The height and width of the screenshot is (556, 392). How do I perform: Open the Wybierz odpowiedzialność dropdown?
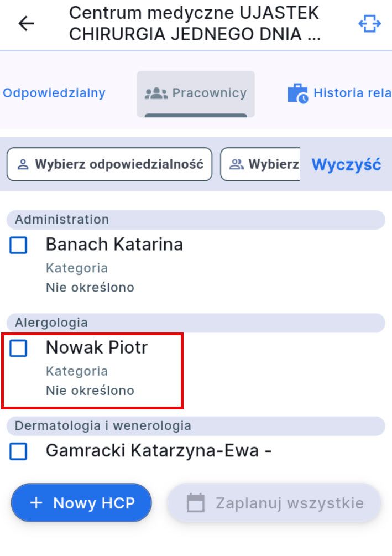[x=109, y=164]
